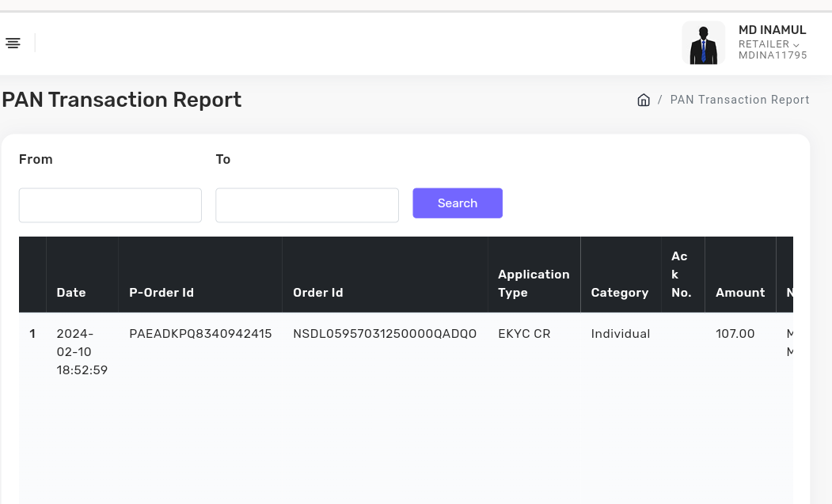Select Order Id NSDL05957031250000QADQ0 cell

click(385, 334)
